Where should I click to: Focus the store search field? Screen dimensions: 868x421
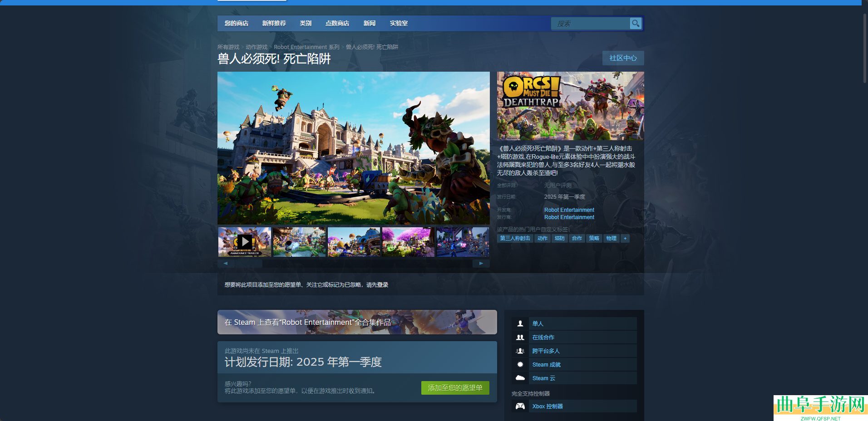[x=591, y=23]
